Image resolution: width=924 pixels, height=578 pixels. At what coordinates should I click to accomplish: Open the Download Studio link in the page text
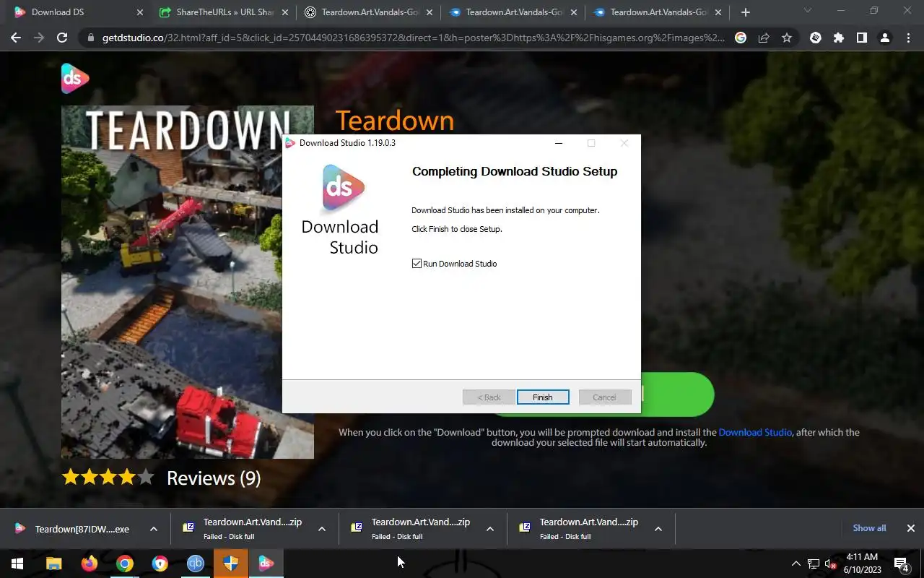(755, 432)
